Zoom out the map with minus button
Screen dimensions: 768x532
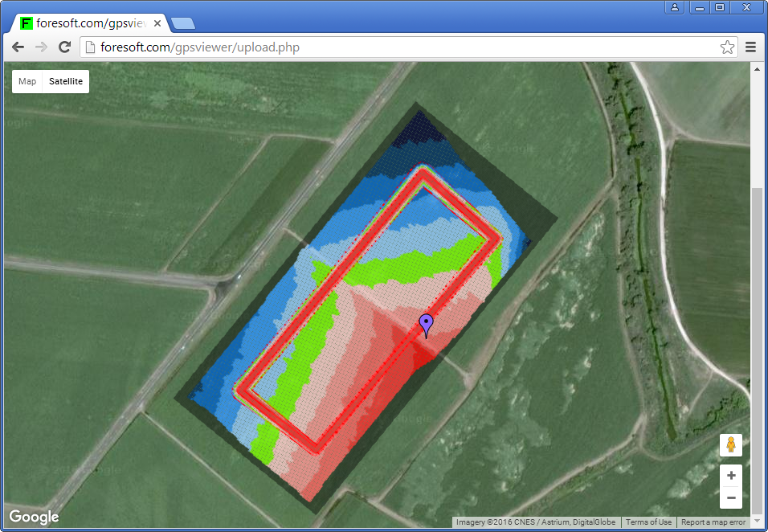pos(731,498)
